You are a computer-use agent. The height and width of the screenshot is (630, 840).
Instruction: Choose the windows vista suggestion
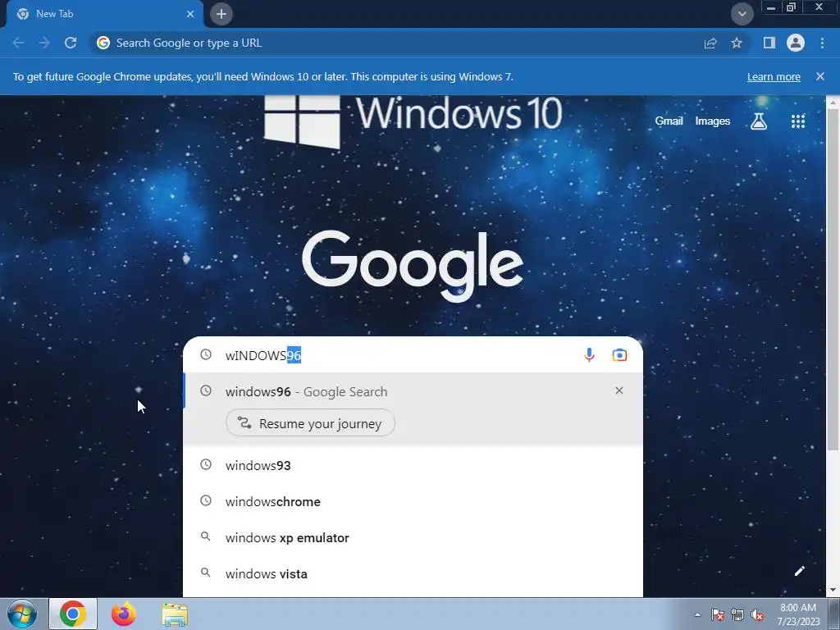413,573
